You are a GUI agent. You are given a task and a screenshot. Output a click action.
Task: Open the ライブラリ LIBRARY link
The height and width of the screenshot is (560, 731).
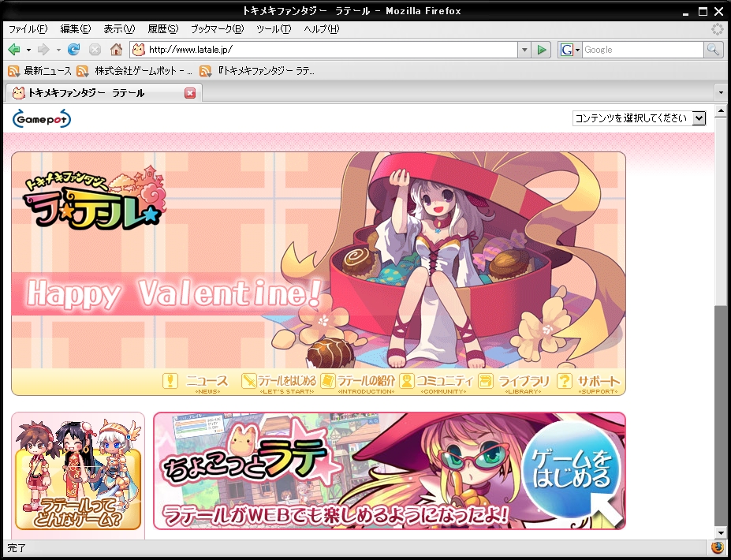524,383
